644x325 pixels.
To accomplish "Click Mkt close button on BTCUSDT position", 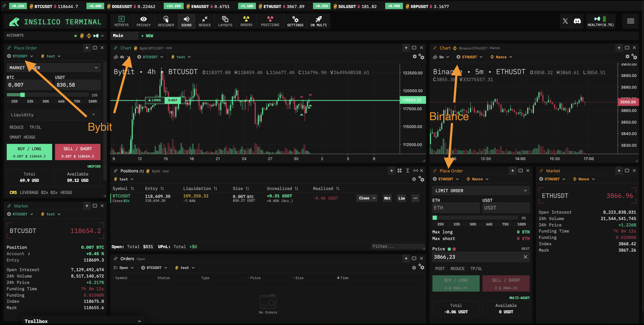I will click(387, 198).
